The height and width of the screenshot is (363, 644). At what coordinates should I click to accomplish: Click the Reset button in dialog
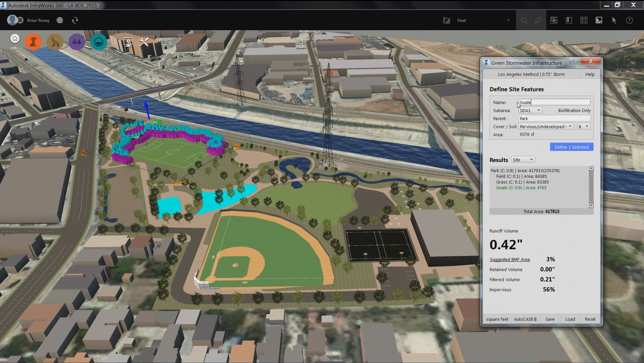[590, 319]
